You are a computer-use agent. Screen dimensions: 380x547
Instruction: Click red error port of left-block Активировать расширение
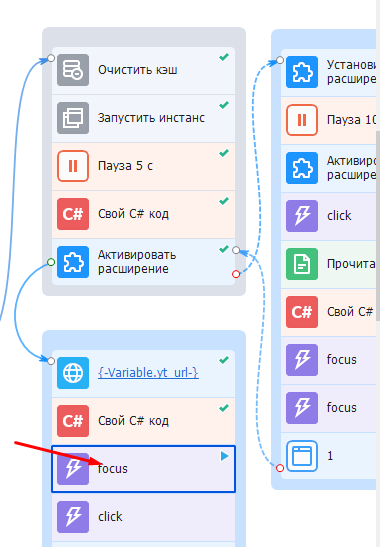pos(236,274)
